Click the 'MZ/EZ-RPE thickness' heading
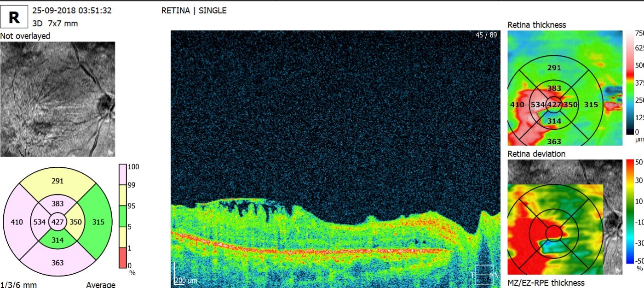This screenshot has width=644, height=288. [x=546, y=282]
